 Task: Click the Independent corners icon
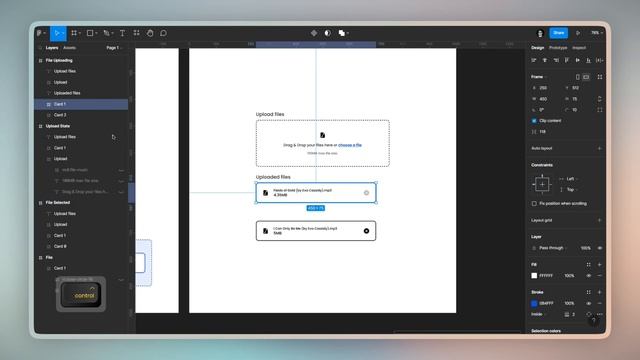(x=600, y=110)
